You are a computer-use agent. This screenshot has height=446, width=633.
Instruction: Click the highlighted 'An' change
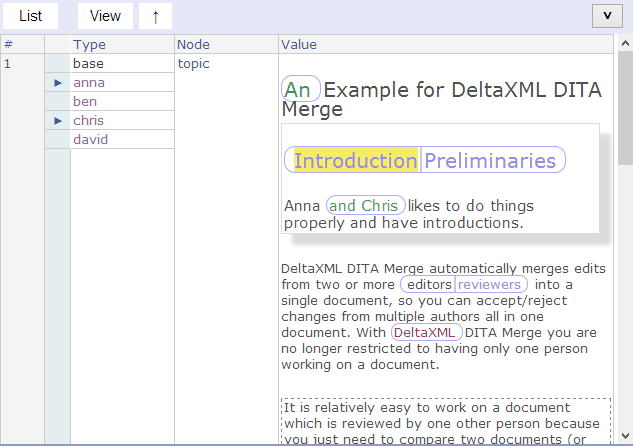point(301,88)
